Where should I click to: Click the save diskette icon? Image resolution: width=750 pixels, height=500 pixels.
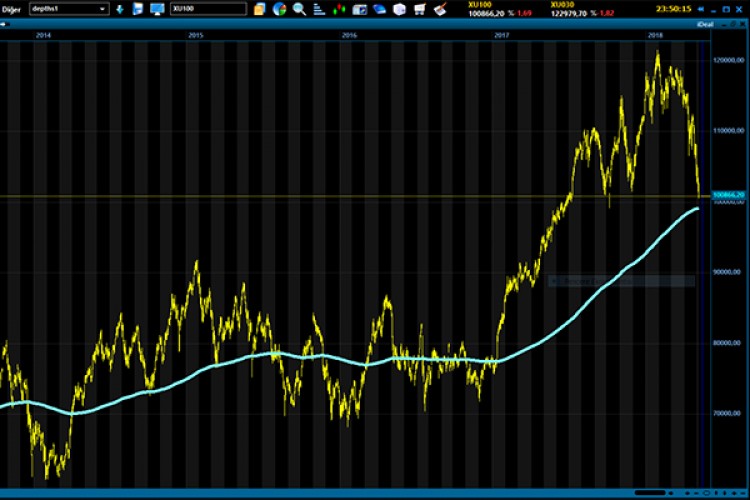coord(138,9)
